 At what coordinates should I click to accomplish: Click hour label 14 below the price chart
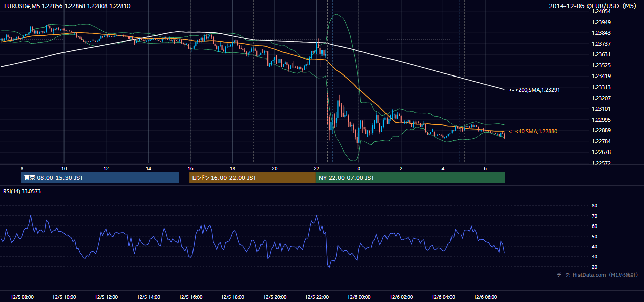coord(148,168)
